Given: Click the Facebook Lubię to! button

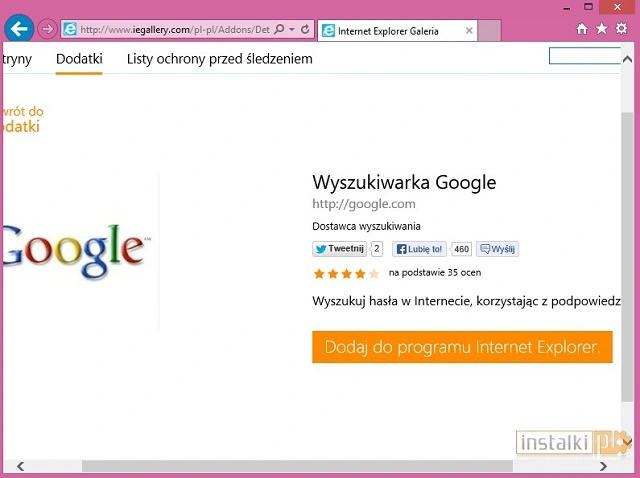Looking at the screenshot, I should click(x=419, y=249).
